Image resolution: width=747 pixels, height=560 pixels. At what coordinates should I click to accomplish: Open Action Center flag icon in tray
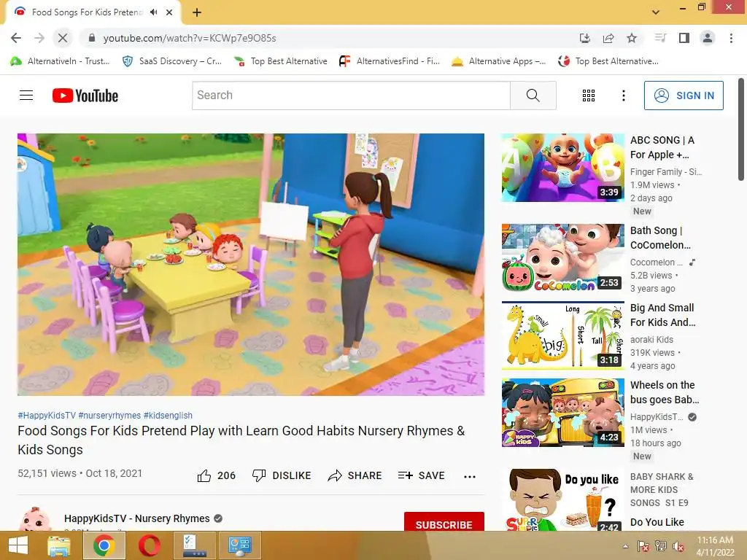(643, 546)
